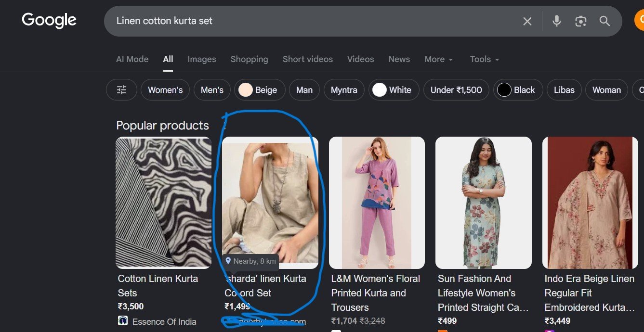The width and height of the screenshot is (644, 332).
Task: Apply the Women's filter chip
Action: click(165, 90)
